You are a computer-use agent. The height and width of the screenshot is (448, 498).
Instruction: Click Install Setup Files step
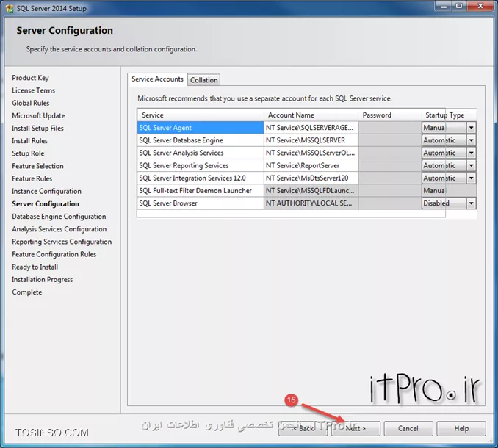pos(37,129)
